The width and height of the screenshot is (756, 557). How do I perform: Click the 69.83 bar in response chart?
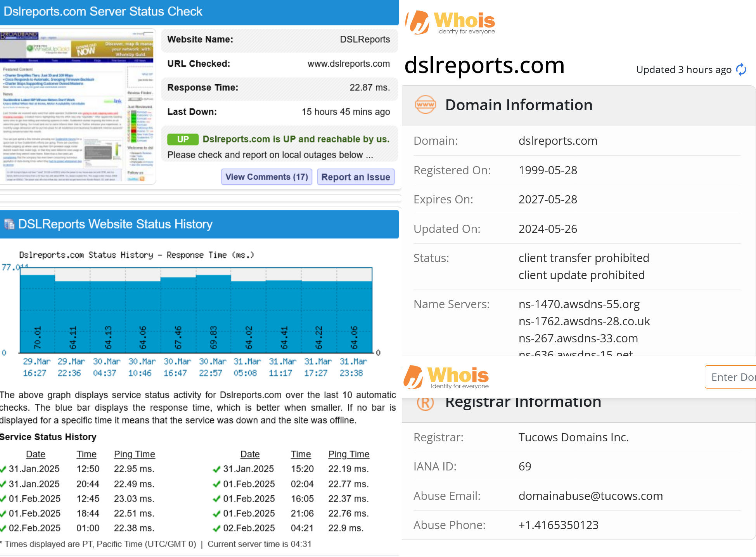click(x=213, y=314)
